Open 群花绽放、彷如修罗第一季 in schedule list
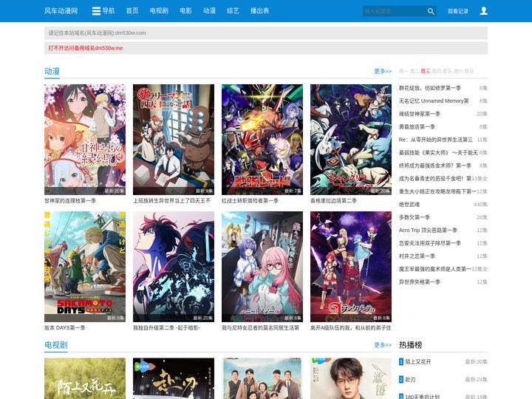This screenshot has height=399, width=532. 430,88
